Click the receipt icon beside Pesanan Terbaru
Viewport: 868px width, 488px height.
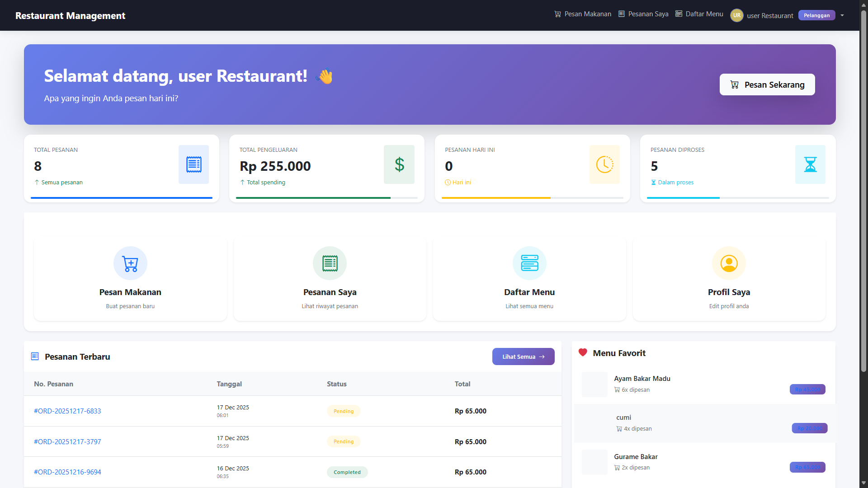35,356
